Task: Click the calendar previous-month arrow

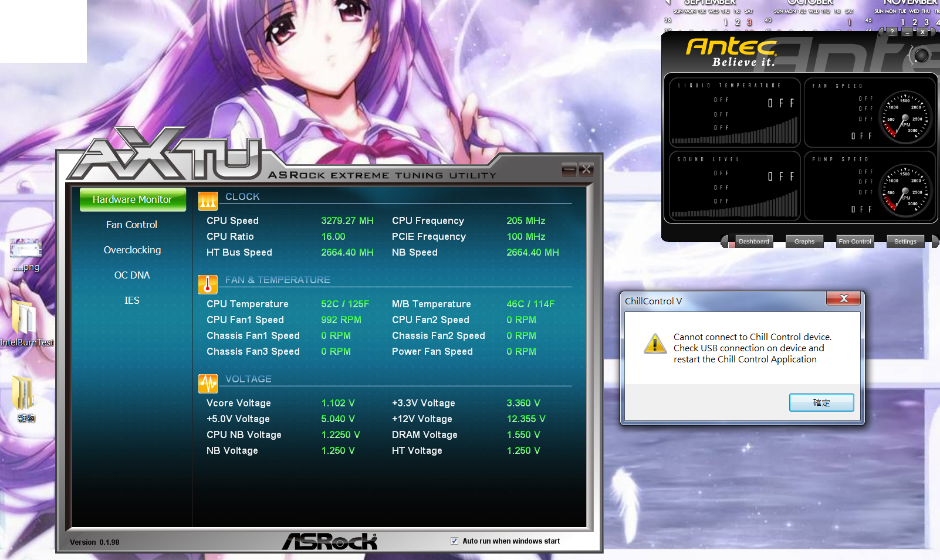Action: coord(667,2)
